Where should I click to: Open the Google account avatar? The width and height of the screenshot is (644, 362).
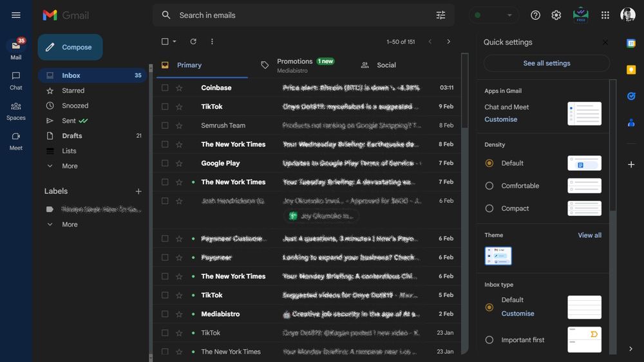click(627, 15)
